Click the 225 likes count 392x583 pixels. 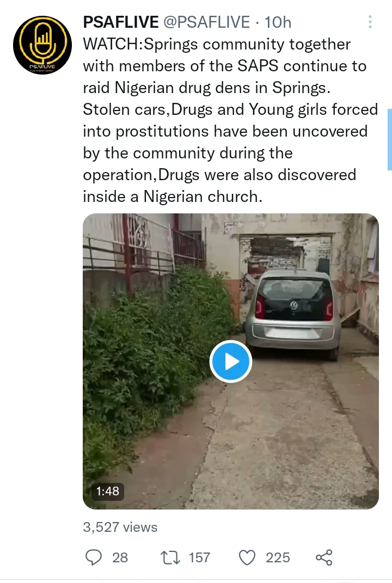(x=278, y=557)
